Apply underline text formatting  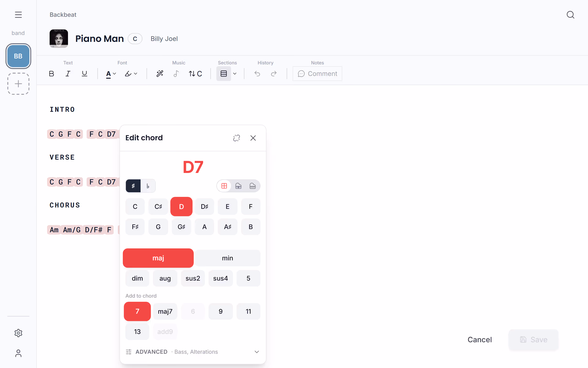pyautogui.click(x=84, y=74)
